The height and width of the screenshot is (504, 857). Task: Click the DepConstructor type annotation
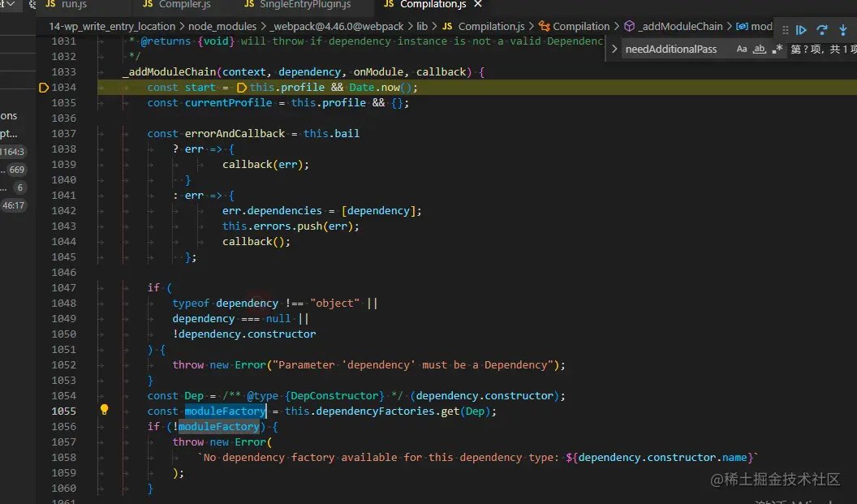pyautogui.click(x=334, y=396)
